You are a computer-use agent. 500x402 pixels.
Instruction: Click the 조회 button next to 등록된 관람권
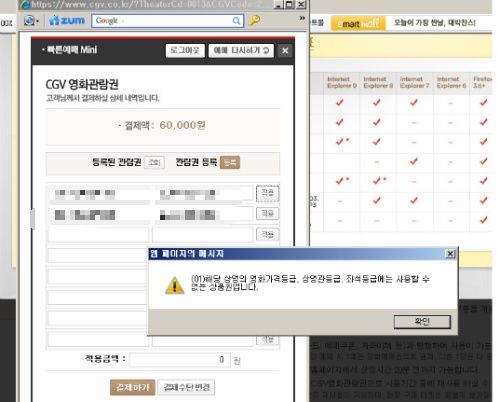(154, 162)
